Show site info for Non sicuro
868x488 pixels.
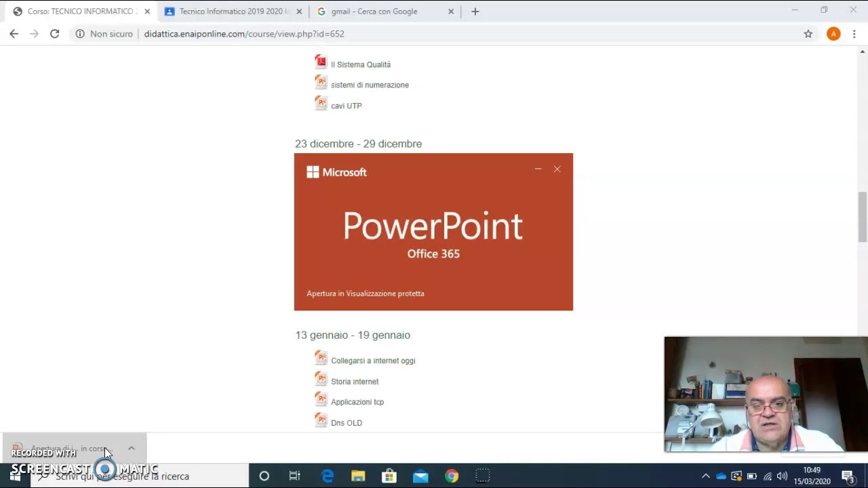click(104, 34)
